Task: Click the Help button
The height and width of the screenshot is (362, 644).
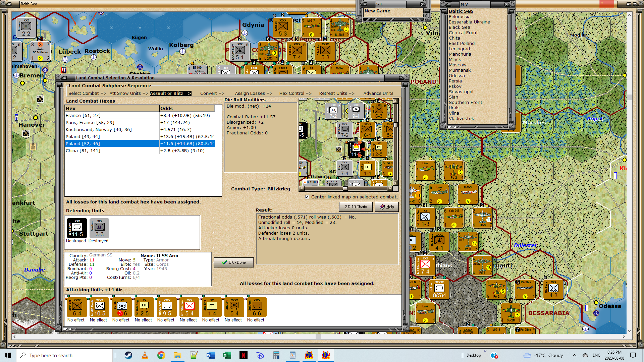Action: click(x=386, y=207)
